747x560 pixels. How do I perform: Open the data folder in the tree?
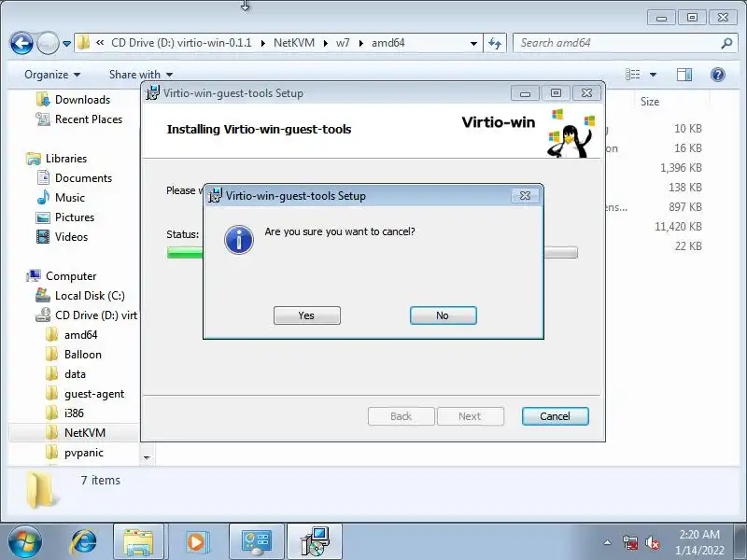75,374
